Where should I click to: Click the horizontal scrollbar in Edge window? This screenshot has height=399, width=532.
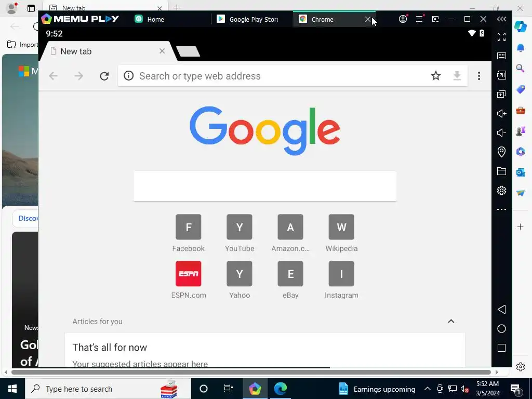click(251, 372)
